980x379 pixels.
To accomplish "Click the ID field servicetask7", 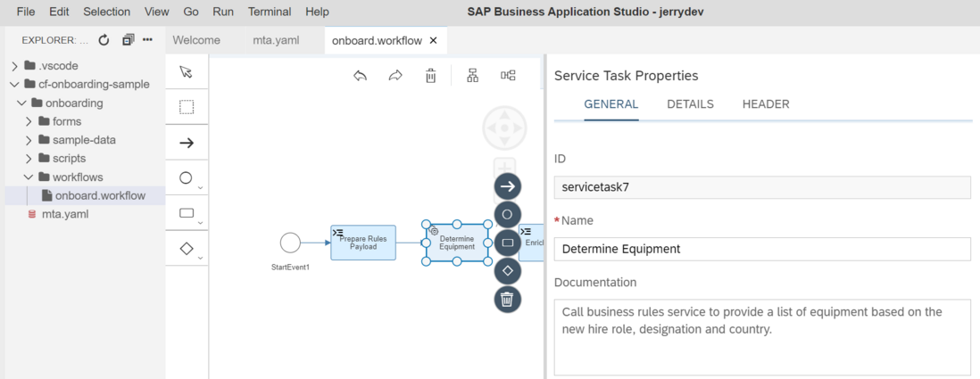I will coord(762,186).
